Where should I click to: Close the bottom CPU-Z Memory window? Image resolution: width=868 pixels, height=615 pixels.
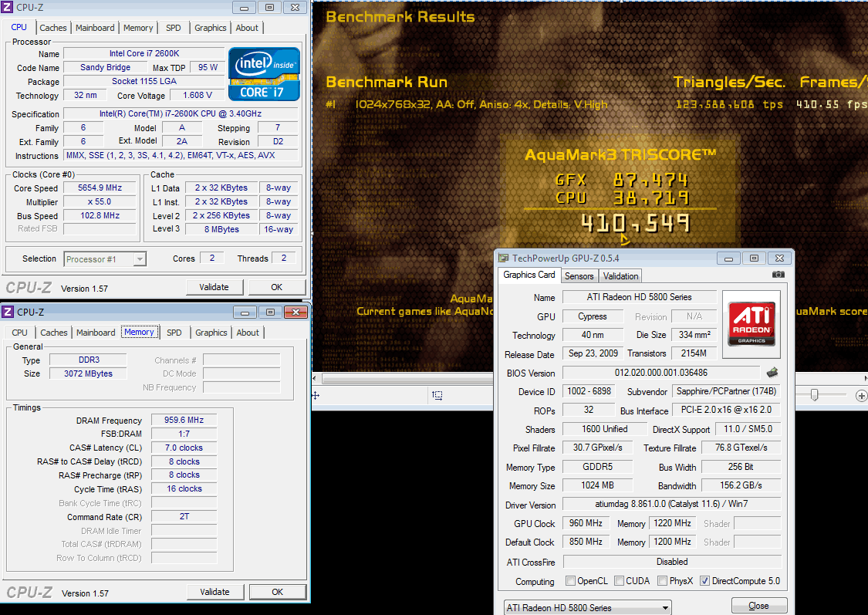[296, 313]
